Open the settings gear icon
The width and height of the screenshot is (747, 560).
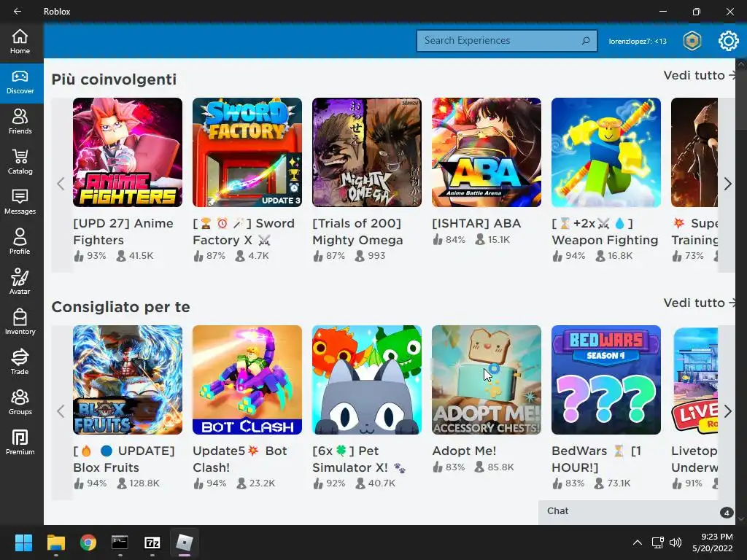pyautogui.click(x=728, y=41)
